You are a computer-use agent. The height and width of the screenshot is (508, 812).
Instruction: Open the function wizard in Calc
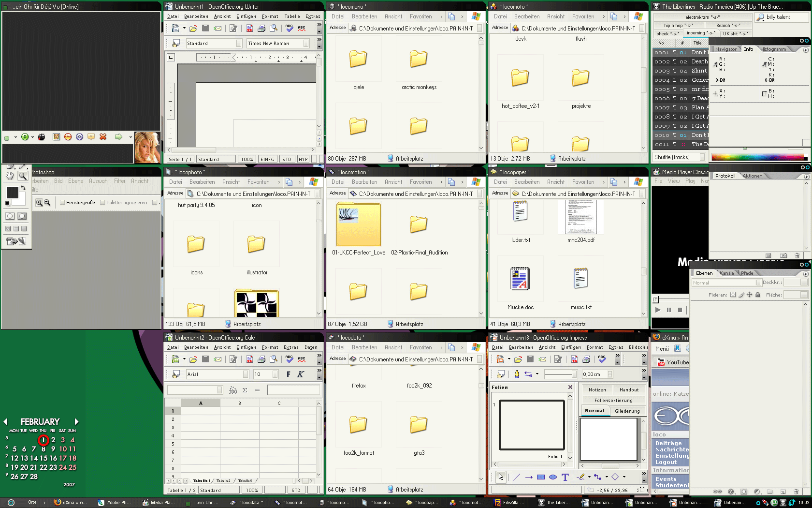233,390
